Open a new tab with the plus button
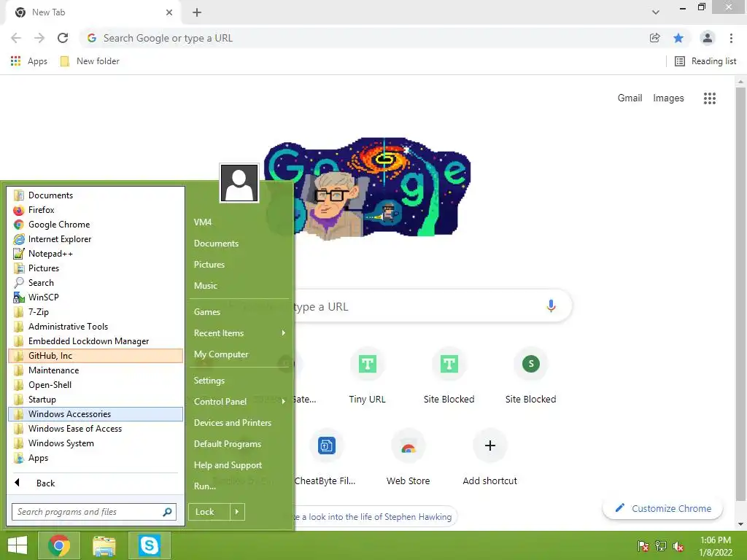The width and height of the screenshot is (747, 560). coord(197,12)
